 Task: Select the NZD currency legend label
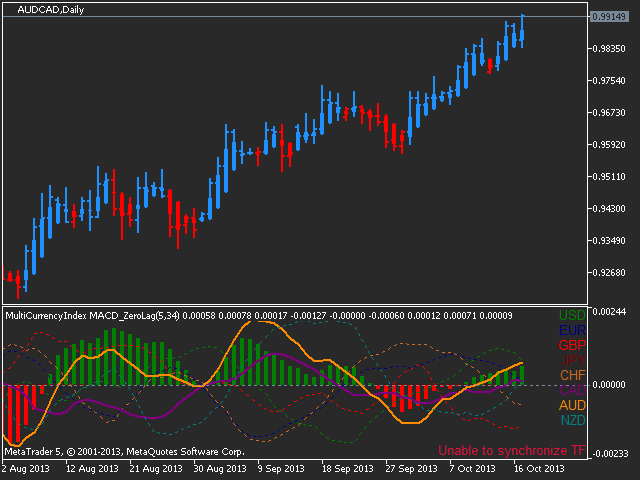(573, 420)
